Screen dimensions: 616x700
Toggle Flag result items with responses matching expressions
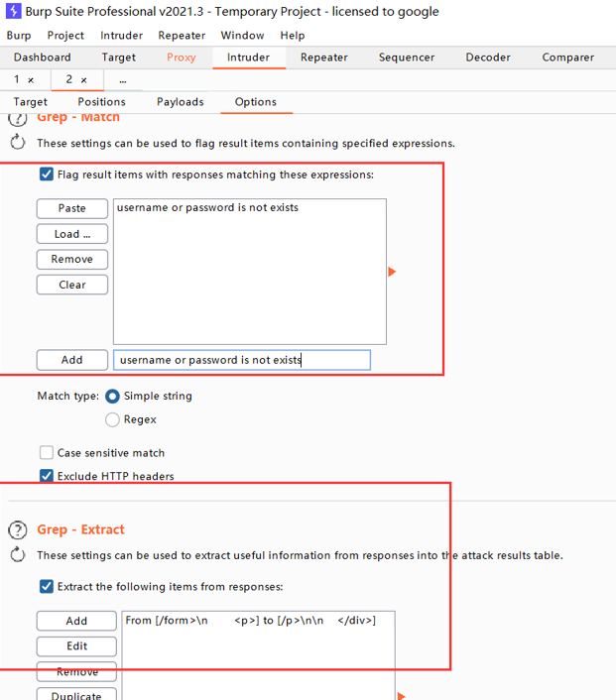tap(47, 175)
